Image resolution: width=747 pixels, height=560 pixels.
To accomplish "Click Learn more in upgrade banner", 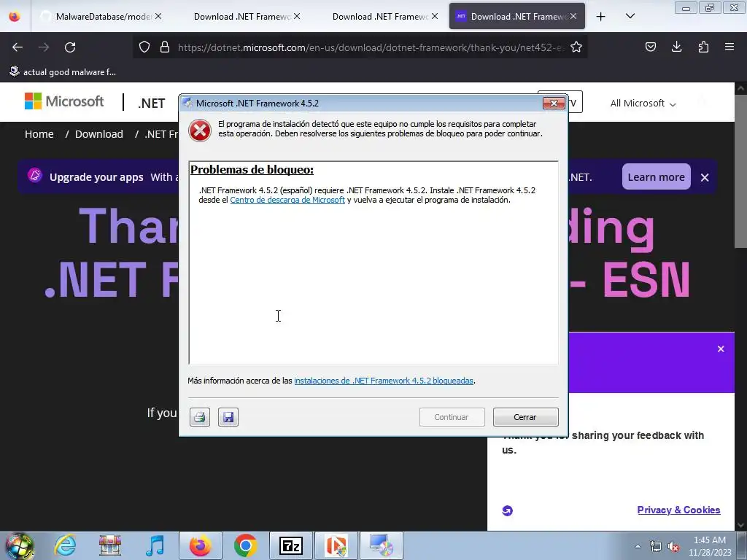I will pyautogui.click(x=656, y=177).
